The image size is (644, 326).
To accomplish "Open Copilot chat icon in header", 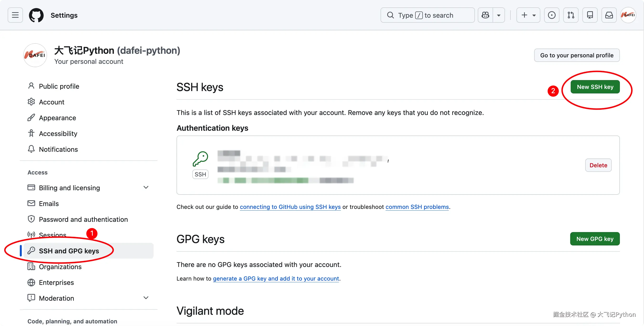I will coord(485,15).
